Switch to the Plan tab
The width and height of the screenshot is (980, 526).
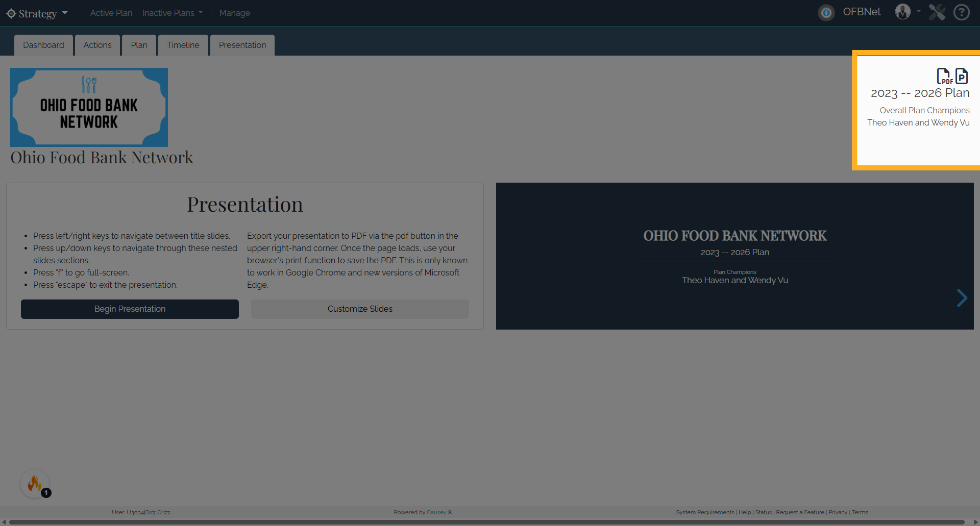coord(139,45)
